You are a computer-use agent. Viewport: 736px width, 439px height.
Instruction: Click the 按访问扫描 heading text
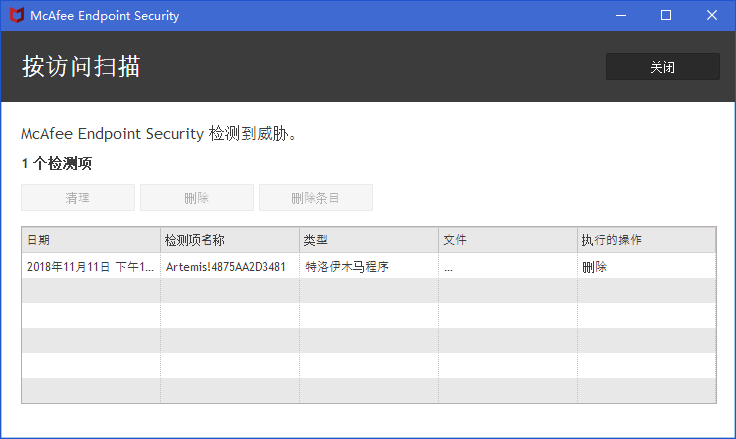81,66
